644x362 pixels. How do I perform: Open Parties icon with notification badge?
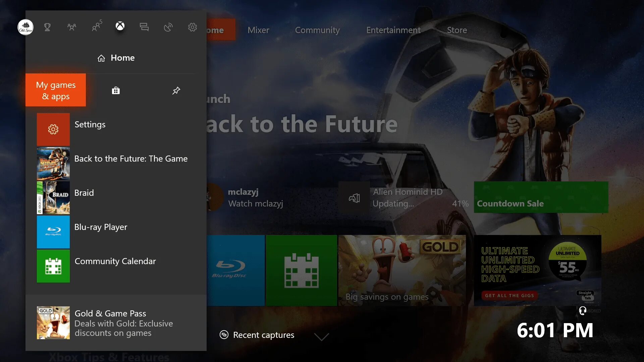[x=97, y=26]
